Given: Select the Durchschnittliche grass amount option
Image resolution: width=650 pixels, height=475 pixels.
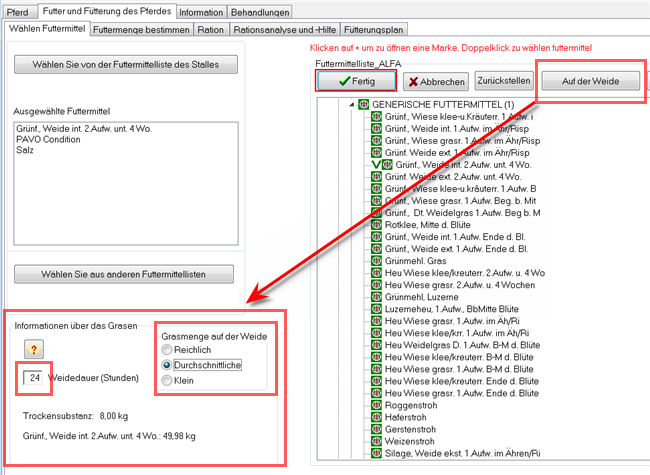Looking at the screenshot, I should pos(167,365).
